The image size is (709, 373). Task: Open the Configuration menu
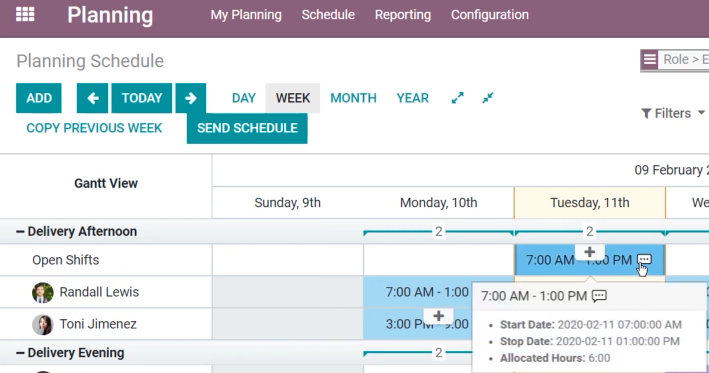tap(490, 14)
